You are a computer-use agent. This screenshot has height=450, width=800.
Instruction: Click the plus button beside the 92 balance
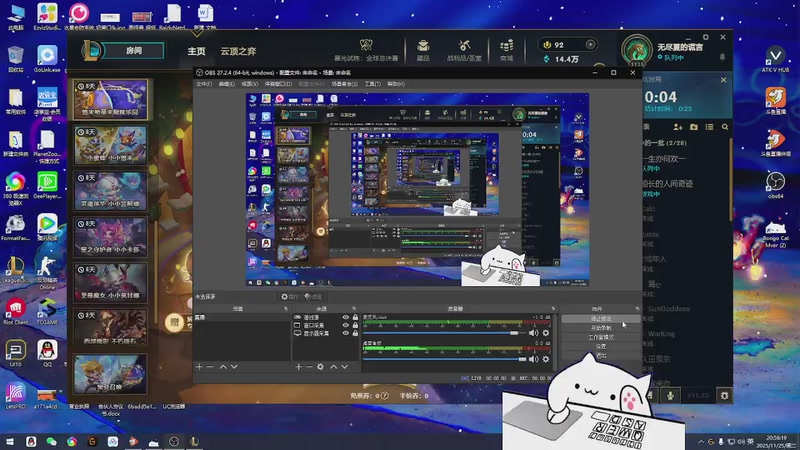[x=590, y=44]
